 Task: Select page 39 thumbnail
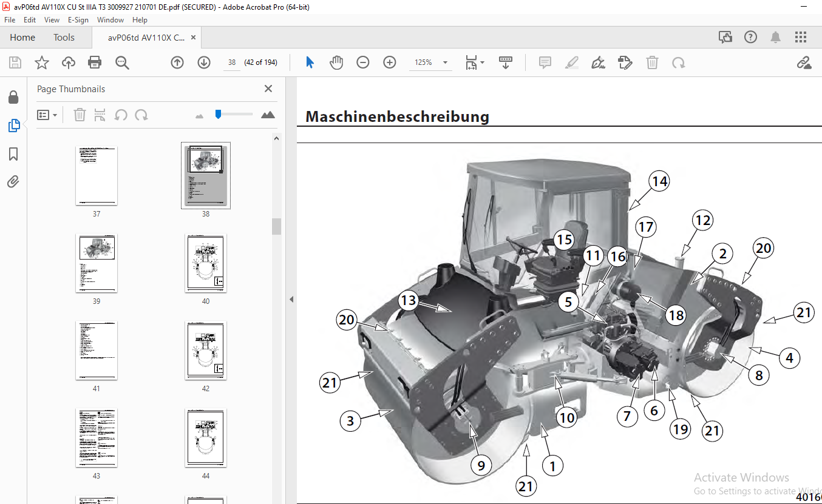point(97,263)
